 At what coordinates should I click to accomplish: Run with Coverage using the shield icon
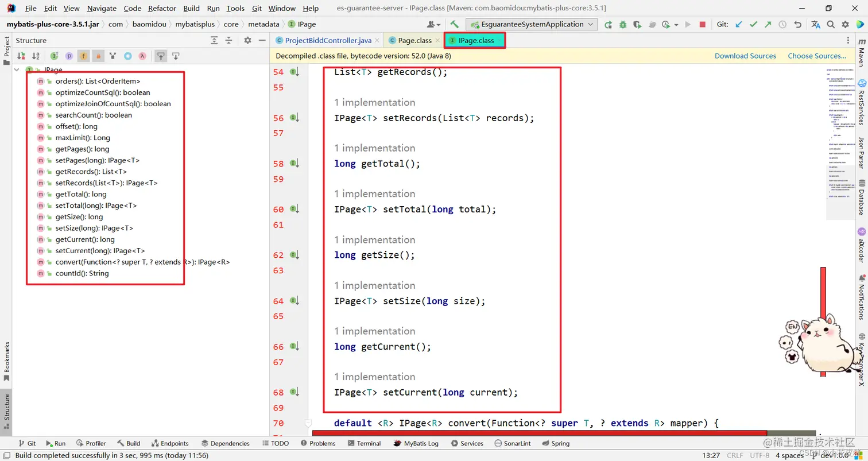(637, 24)
